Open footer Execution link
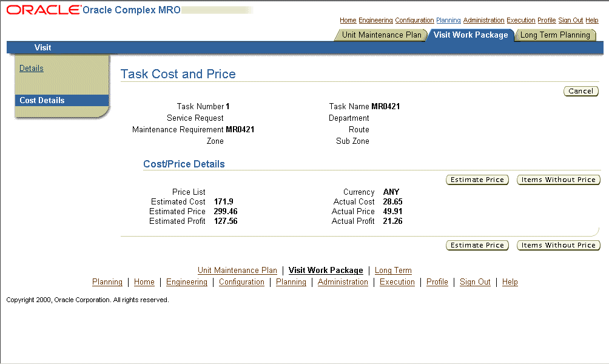Screen dimensions: 609x364 (397, 282)
